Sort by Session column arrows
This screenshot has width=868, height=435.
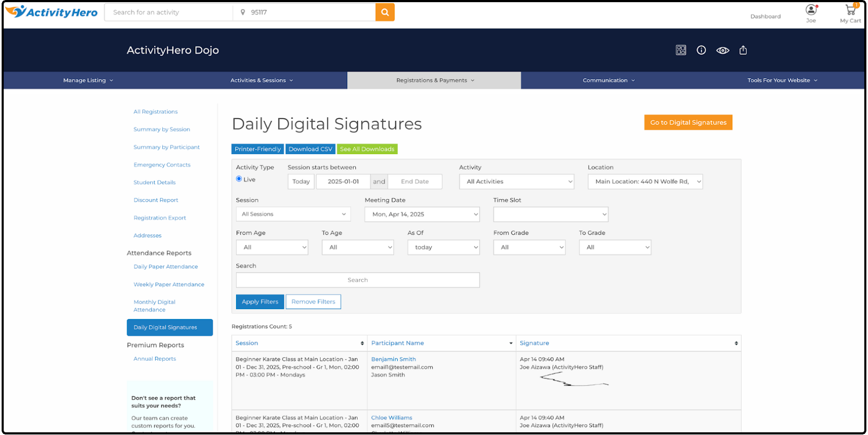(362, 343)
